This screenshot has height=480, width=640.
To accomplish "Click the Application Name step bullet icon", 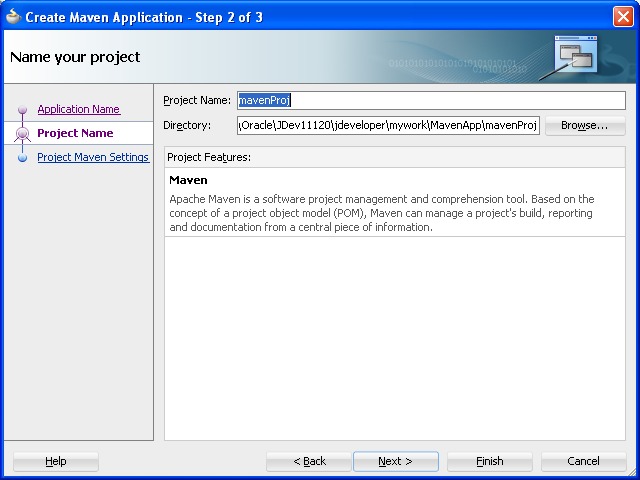I will point(22,110).
